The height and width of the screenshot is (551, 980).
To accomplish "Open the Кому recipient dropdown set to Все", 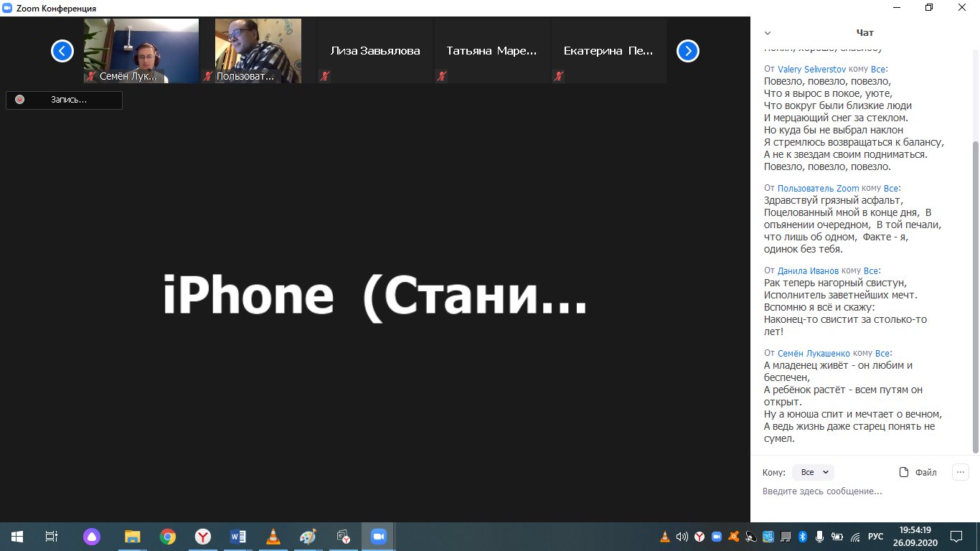I will tap(813, 472).
